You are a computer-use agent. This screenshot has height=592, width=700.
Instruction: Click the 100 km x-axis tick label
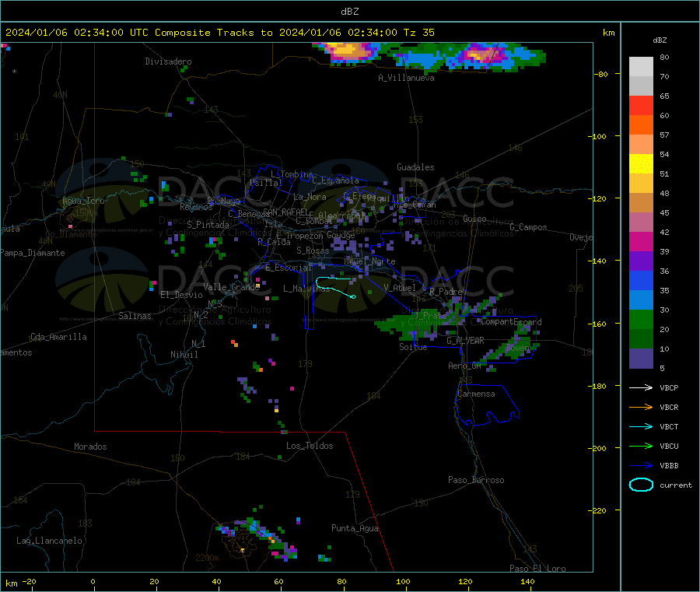coord(403,581)
